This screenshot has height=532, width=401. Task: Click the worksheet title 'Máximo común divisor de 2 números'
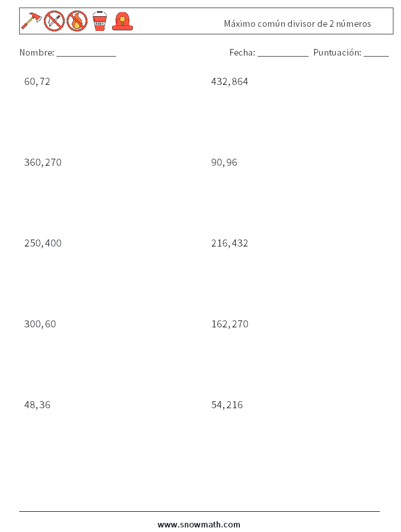click(297, 24)
